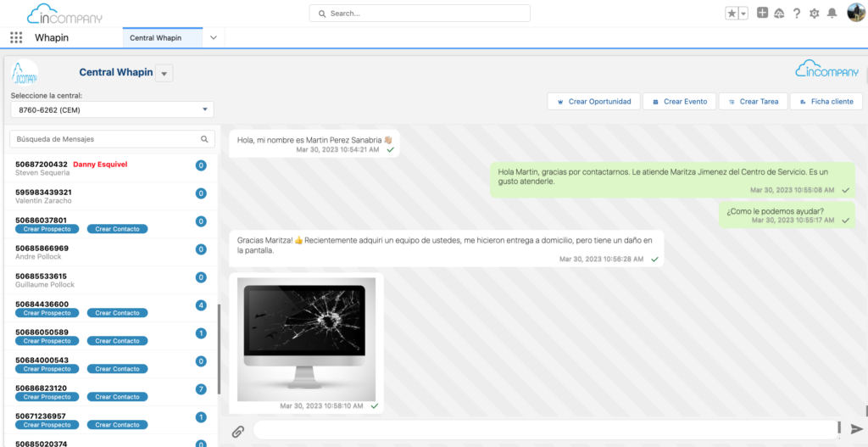868x447 pixels.
Task: Focus the global Search field
Action: click(420, 14)
